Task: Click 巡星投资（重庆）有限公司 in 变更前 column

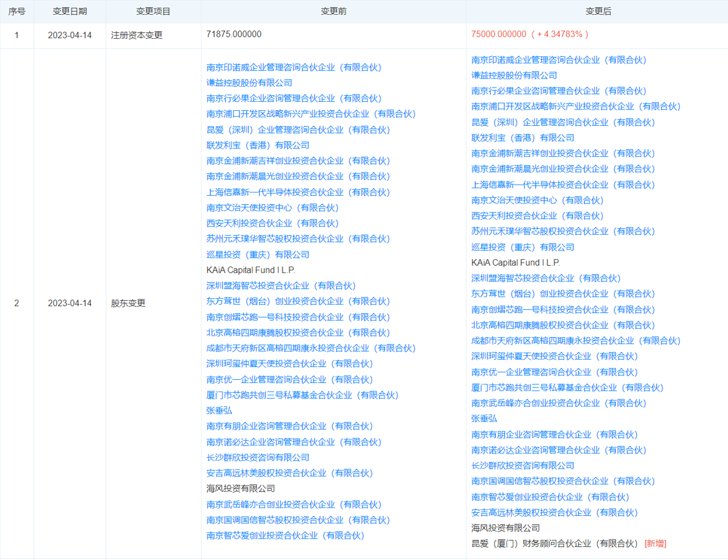Action: pos(257,255)
